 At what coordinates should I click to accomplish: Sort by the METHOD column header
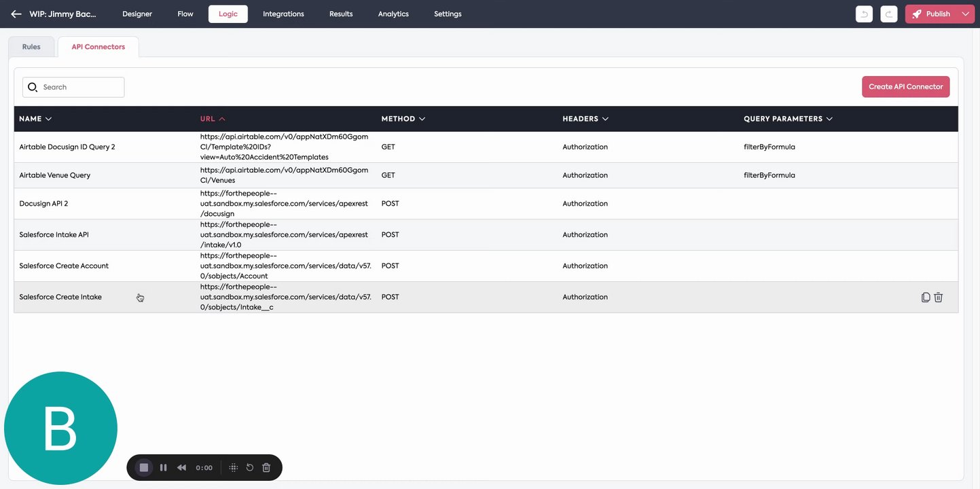(403, 119)
